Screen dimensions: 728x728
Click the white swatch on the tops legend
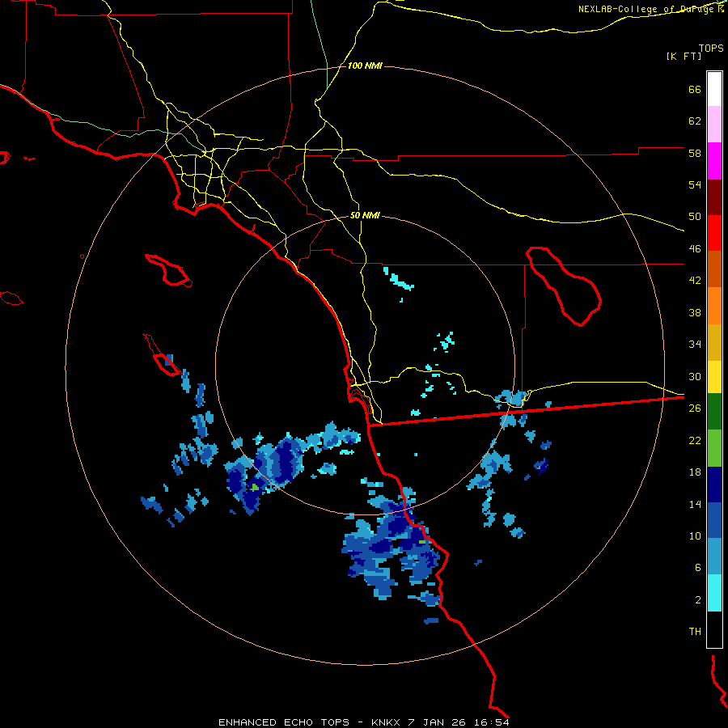(x=714, y=89)
